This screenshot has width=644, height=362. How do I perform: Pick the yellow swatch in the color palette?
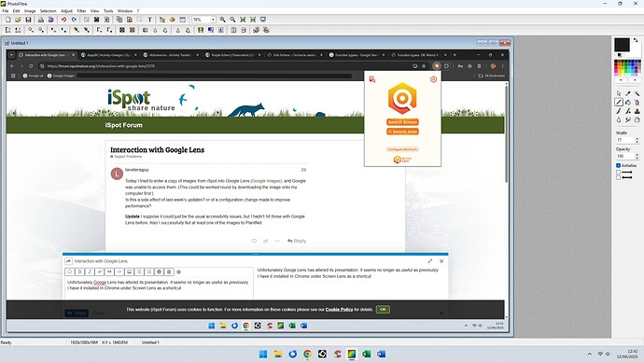[622, 70]
